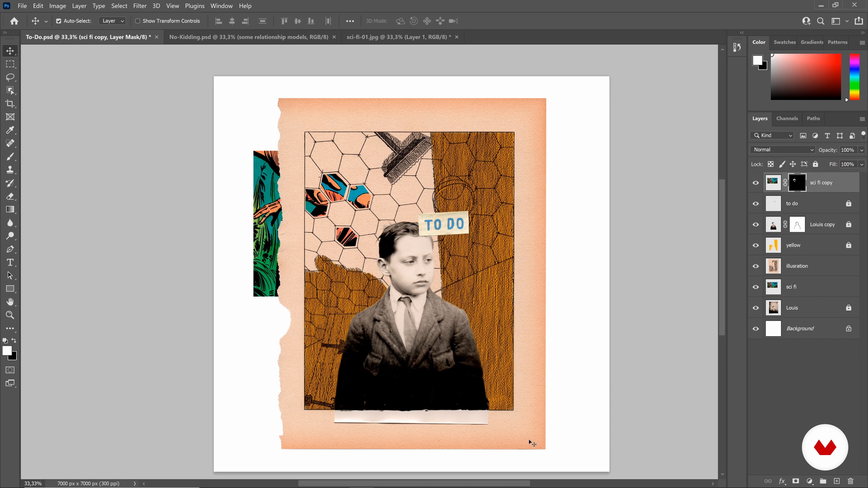Screen dimensions: 868x488
Task: Select the Frame tool
Action: (x=10, y=117)
